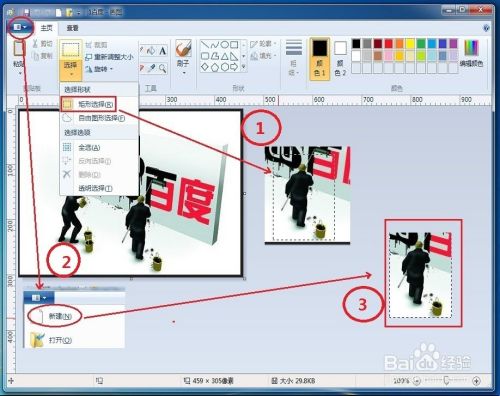Select the straight line shape
Image resolution: width=500 pixels, height=396 pixels.
(x=205, y=45)
